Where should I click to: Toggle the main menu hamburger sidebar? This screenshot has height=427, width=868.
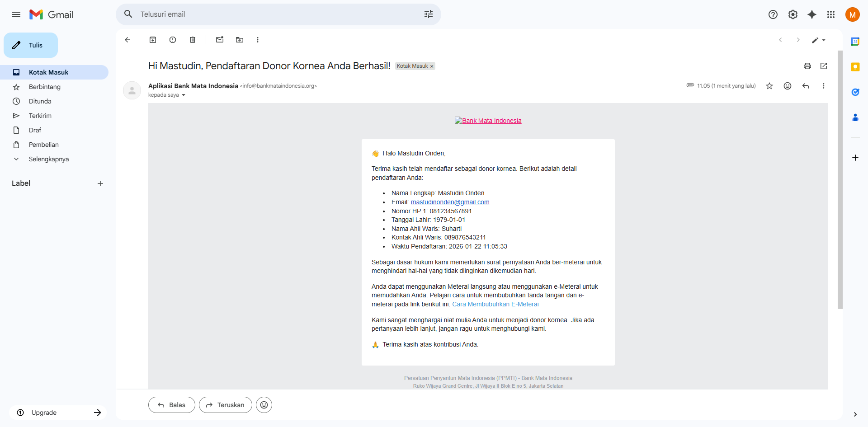pos(16,14)
